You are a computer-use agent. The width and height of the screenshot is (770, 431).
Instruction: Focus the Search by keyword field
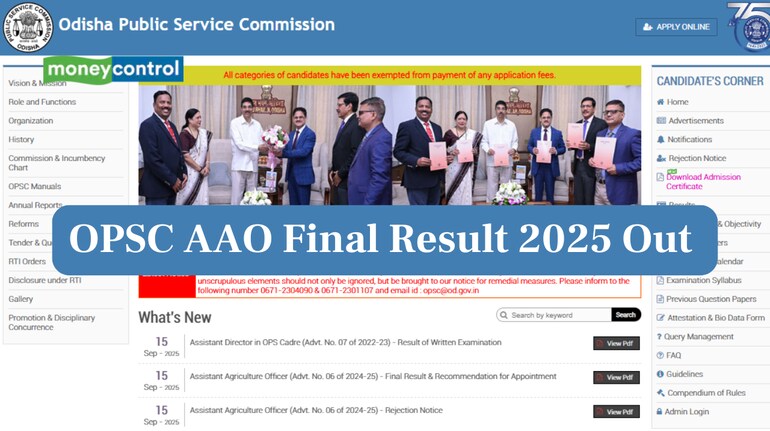pos(554,315)
